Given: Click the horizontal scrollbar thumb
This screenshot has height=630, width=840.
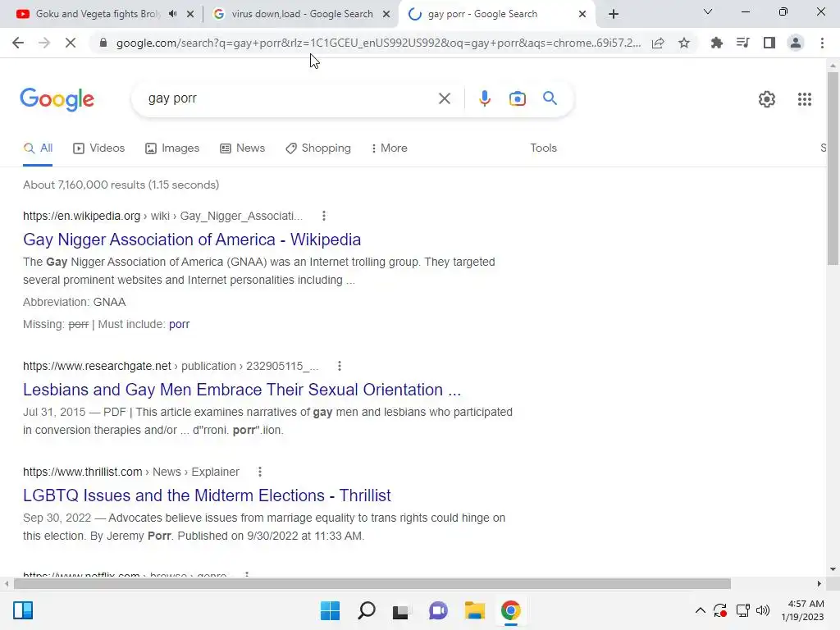Looking at the screenshot, I should (372, 583).
